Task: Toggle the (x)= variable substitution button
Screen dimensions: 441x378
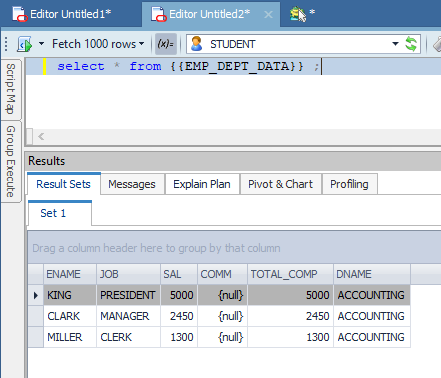Action: pyautogui.click(x=166, y=44)
